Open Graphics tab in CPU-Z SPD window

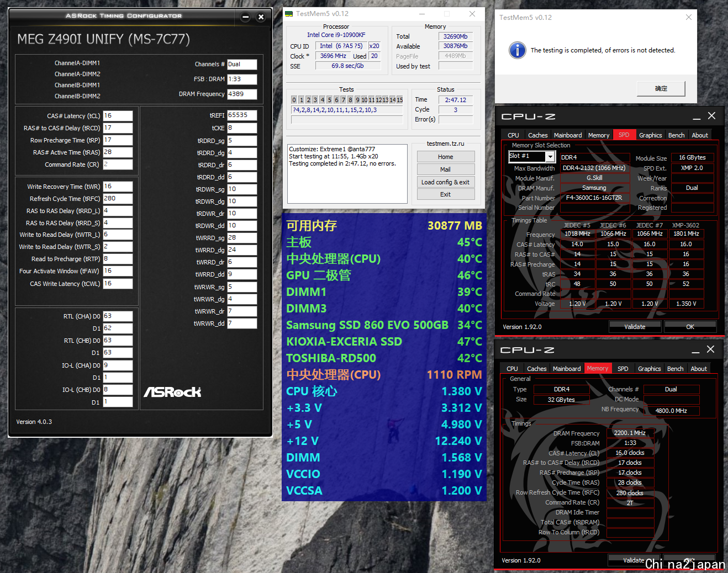(650, 135)
